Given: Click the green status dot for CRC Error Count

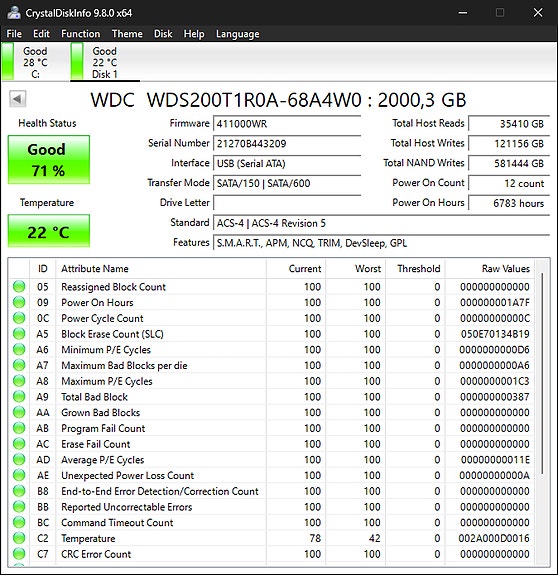Looking at the screenshot, I should 19,554.
